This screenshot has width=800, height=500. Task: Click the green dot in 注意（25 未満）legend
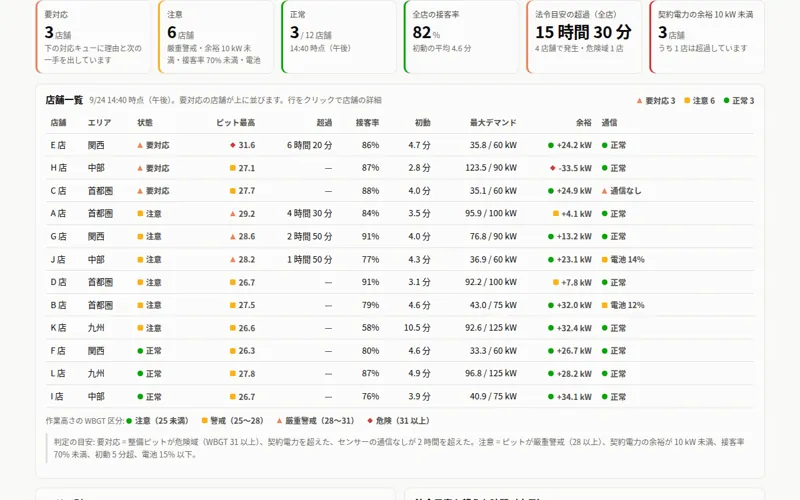[129, 421]
